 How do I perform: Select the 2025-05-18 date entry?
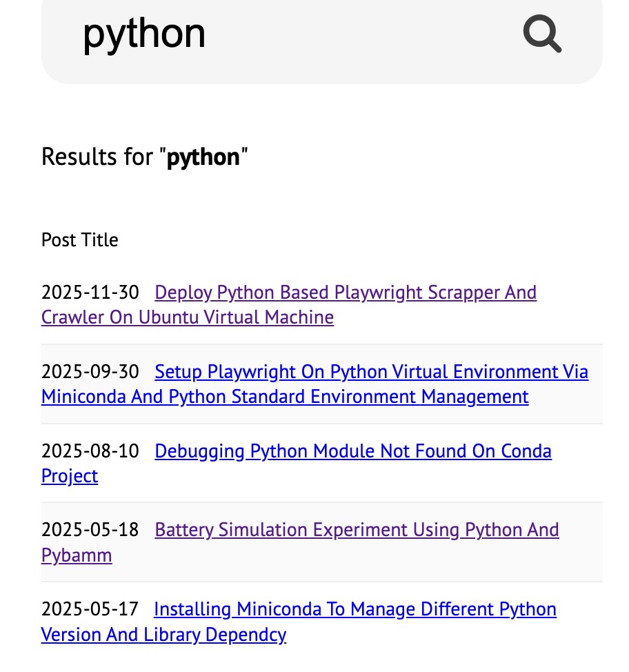point(90,530)
